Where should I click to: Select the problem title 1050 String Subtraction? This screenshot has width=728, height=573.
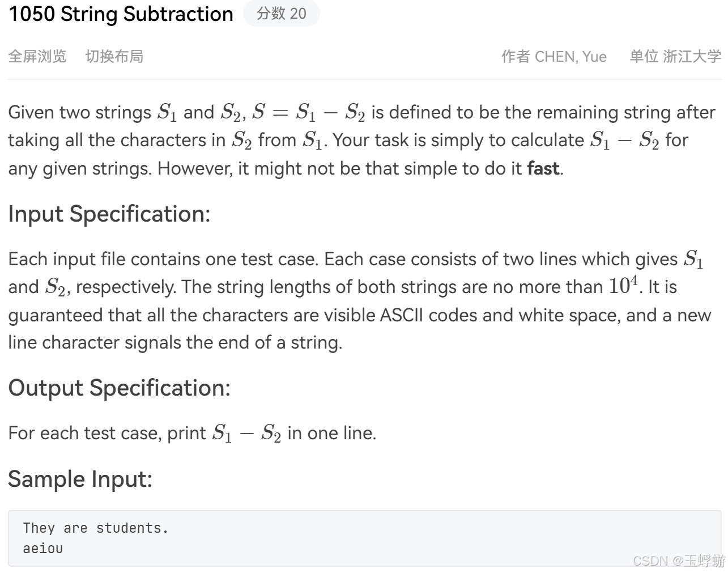(x=121, y=14)
